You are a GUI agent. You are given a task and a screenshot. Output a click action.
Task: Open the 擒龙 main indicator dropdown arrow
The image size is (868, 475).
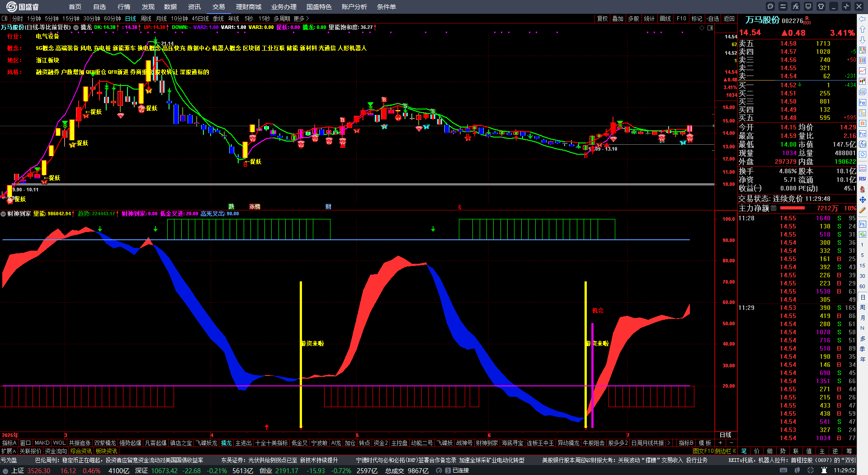pos(76,27)
